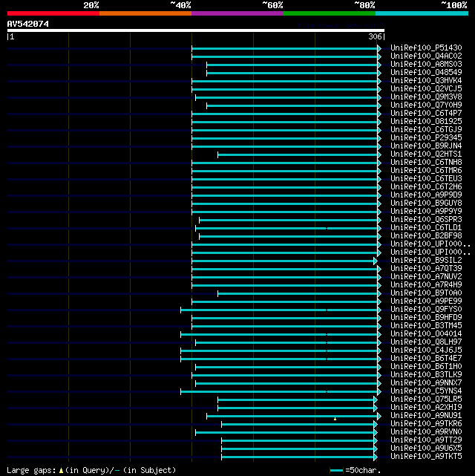Choose the UniRef100_C6T2H6 entry
Image resolution: width=475 pixels, height=476 pixels.
426,187
